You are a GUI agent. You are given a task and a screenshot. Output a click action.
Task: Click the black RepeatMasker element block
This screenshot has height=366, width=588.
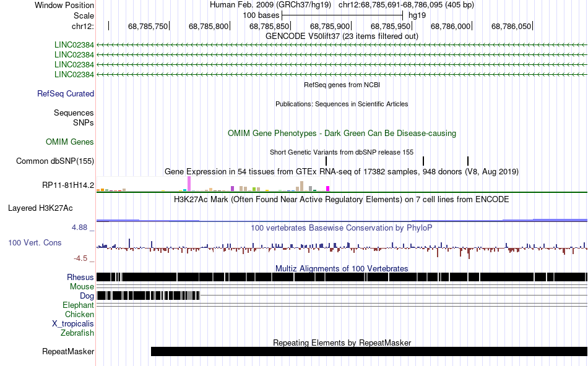369,351
